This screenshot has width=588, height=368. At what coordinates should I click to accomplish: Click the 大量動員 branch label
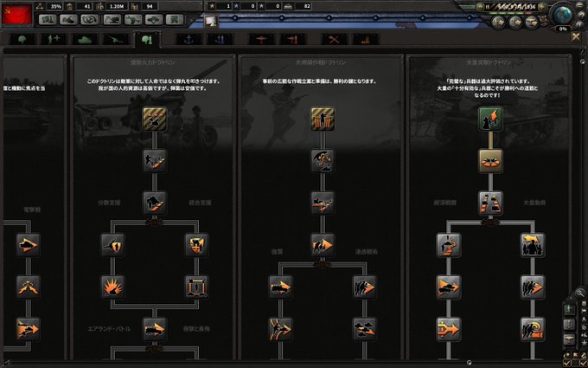534,203
